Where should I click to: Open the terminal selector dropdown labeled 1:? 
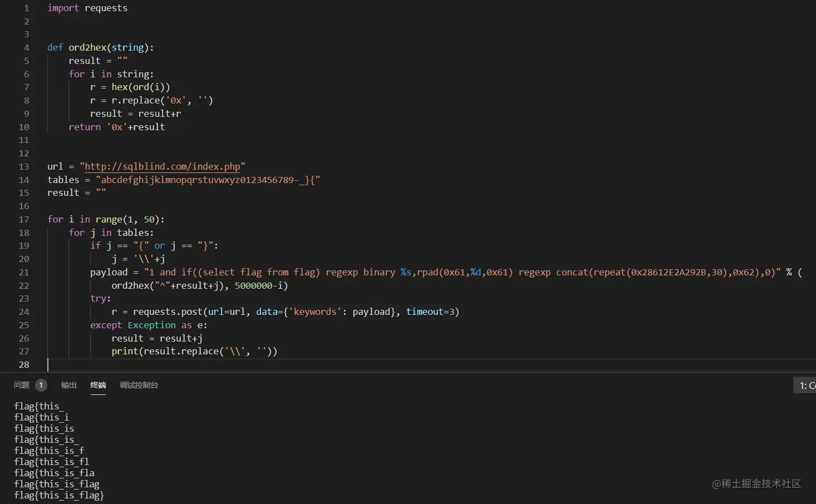(805, 385)
